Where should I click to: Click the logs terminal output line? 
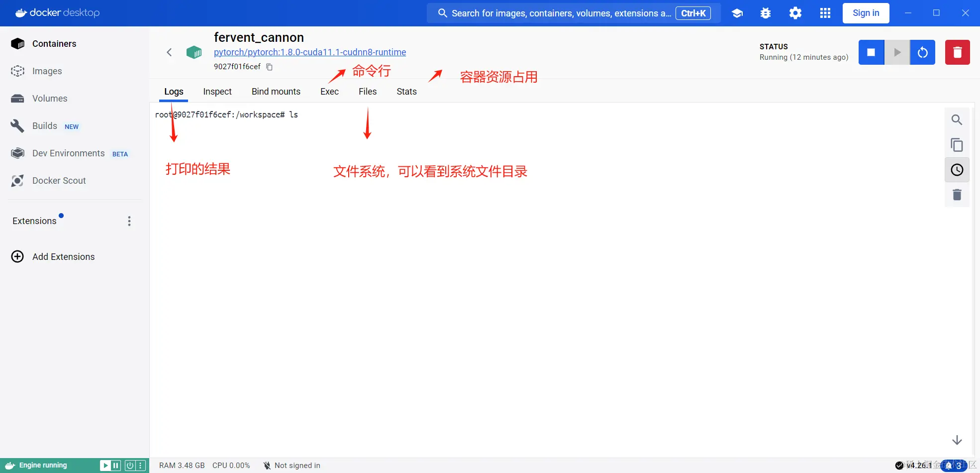pyautogui.click(x=226, y=115)
